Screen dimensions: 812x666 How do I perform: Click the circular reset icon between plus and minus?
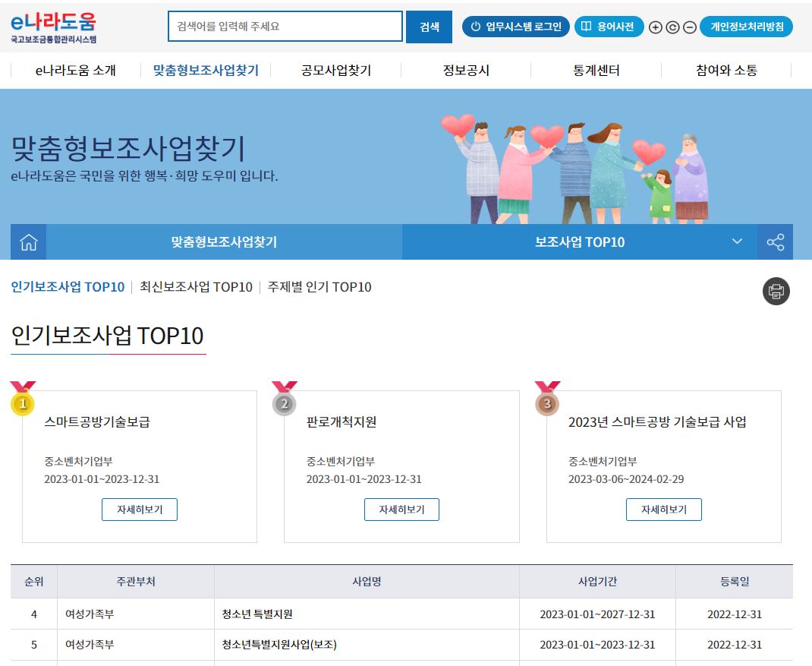click(x=671, y=27)
